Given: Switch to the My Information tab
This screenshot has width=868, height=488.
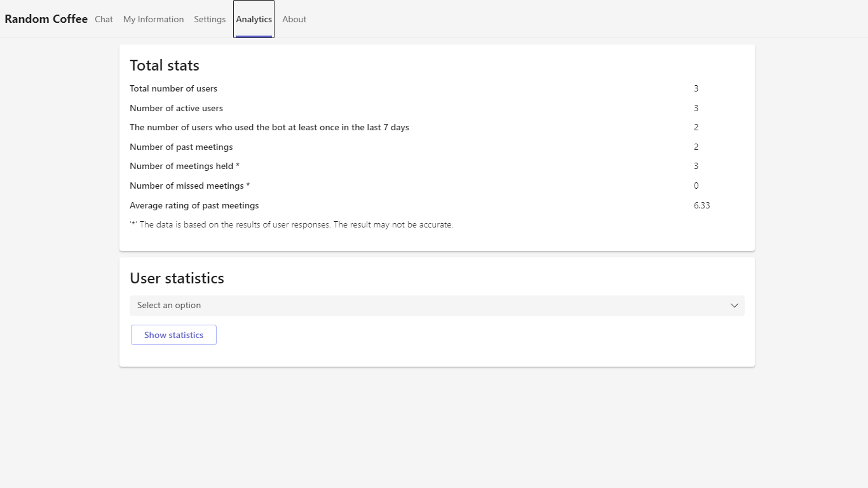Looking at the screenshot, I should point(153,19).
